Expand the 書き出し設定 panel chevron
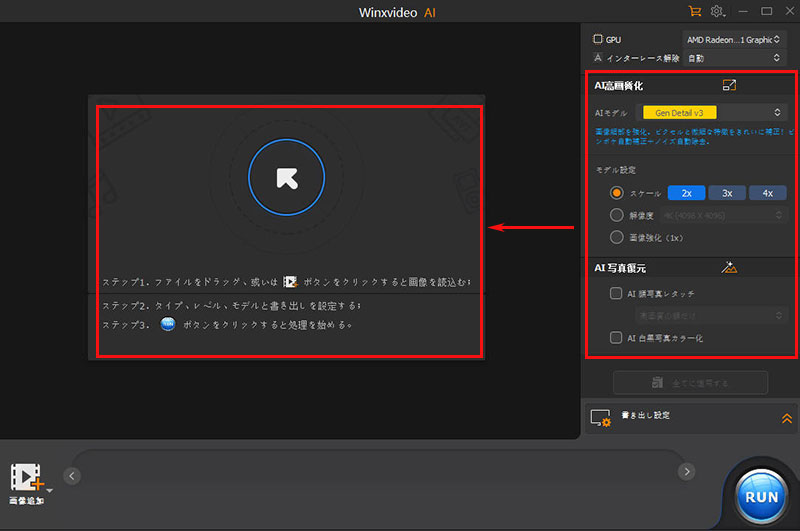 tap(787, 418)
